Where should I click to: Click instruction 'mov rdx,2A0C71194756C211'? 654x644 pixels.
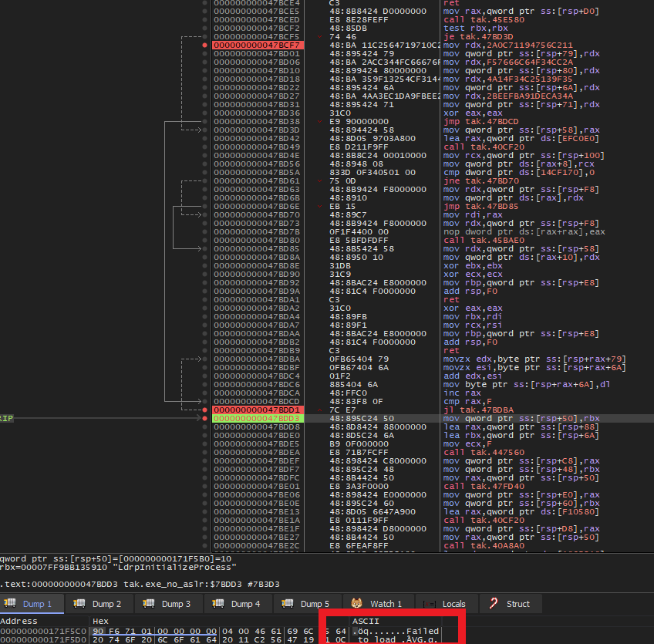(x=507, y=45)
